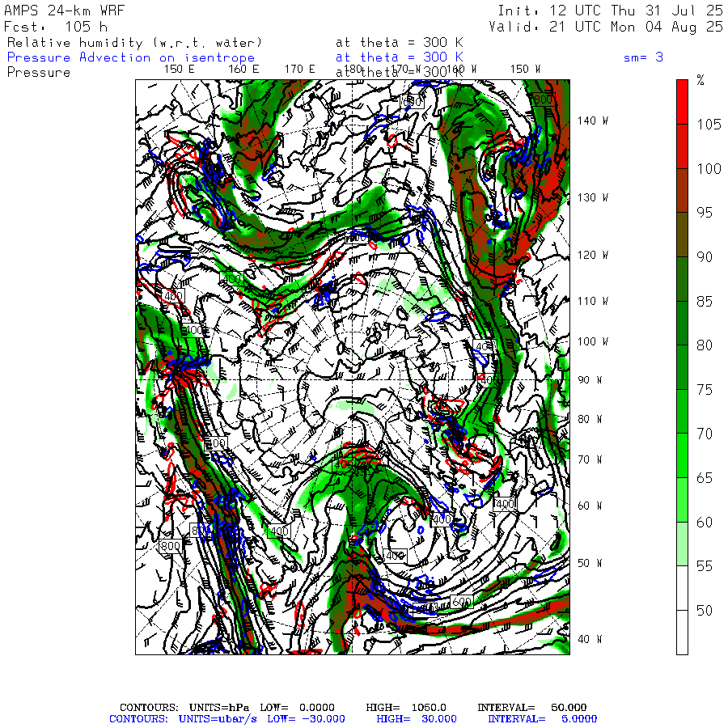Click the blue 'Pressure Advection on isentrope' label
Screen dimensions: 728x728
point(131,57)
